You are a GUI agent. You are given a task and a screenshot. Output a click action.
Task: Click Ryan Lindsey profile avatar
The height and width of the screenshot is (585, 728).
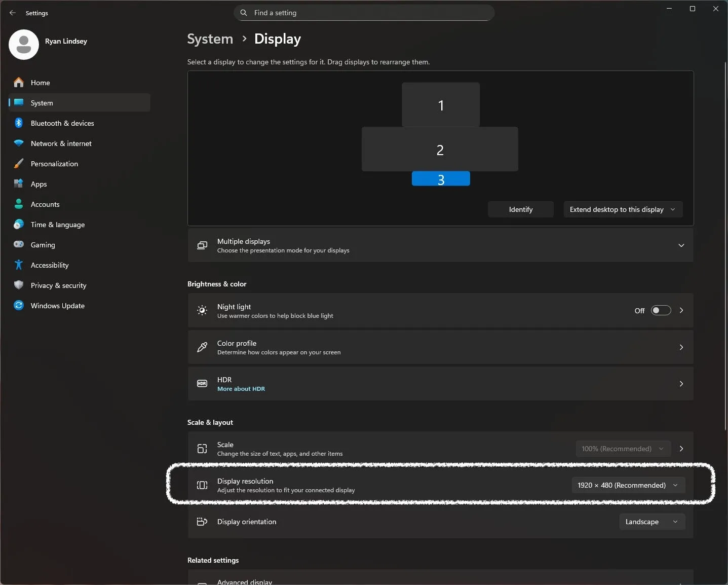[x=24, y=45]
